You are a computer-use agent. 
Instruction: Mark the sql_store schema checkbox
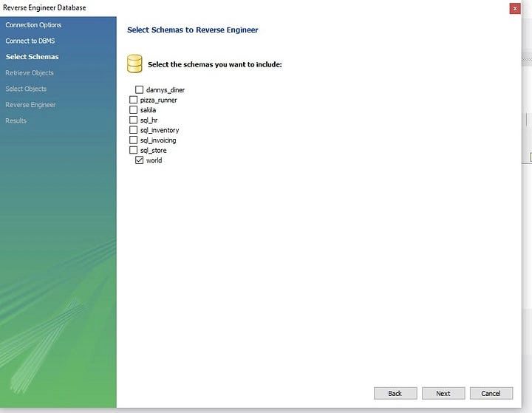[134, 150]
